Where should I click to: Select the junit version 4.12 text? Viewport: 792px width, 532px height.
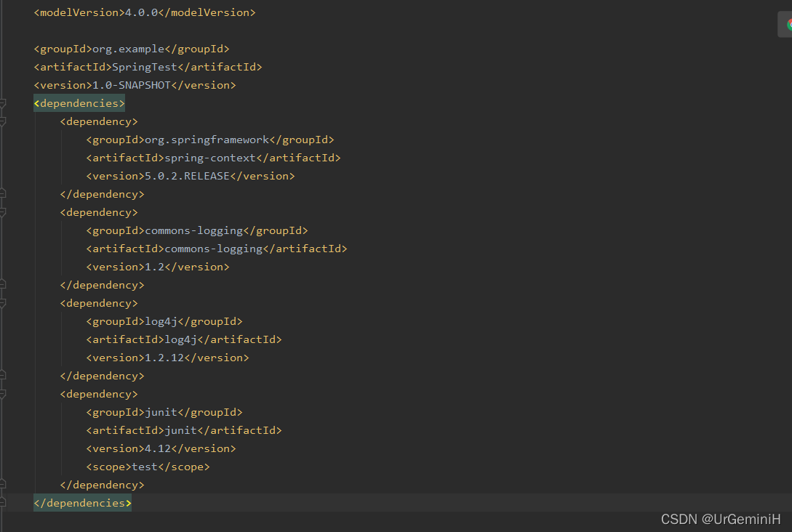tap(156, 448)
